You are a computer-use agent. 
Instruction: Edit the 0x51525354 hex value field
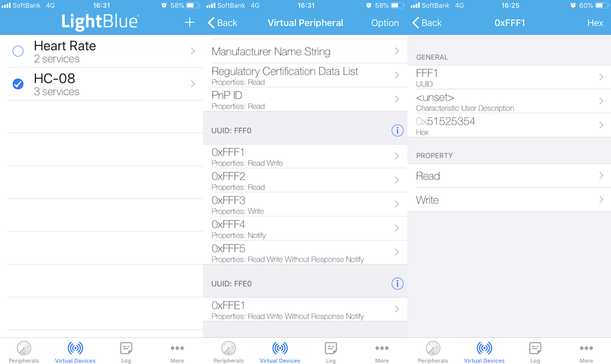pyautogui.click(x=508, y=125)
